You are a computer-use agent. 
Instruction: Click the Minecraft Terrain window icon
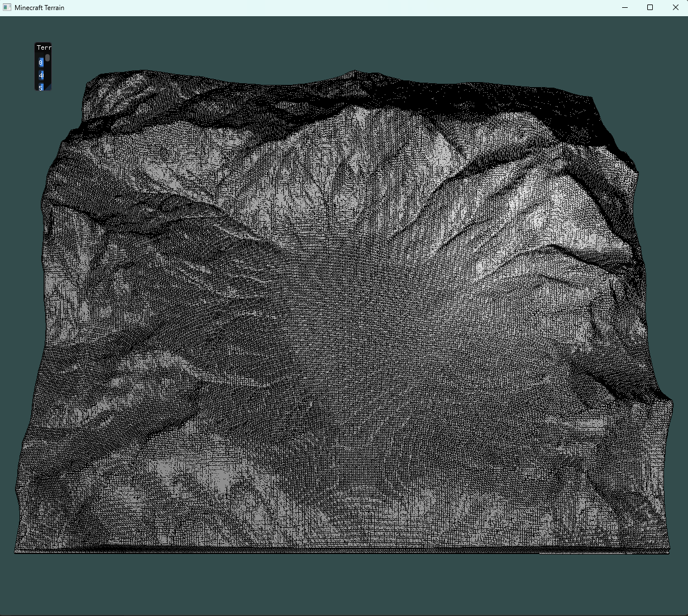coord(7,8)
